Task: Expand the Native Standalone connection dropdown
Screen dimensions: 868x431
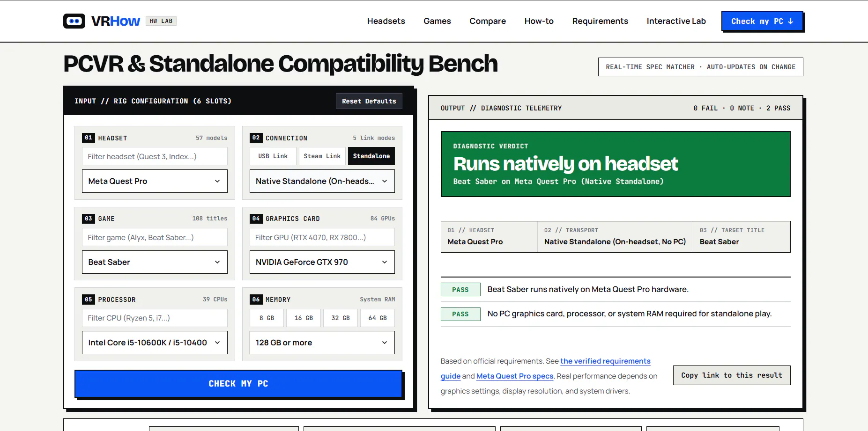Action: point(322,181)
